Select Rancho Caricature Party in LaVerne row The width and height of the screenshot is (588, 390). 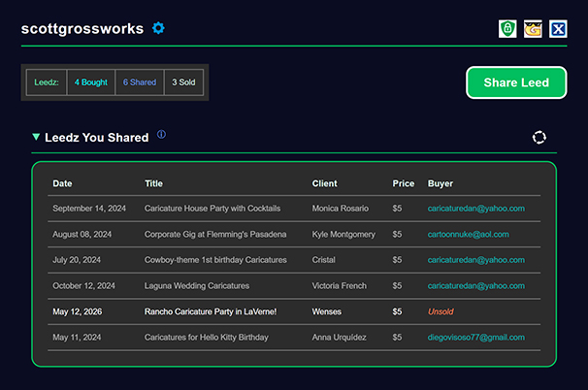(211, 311)
